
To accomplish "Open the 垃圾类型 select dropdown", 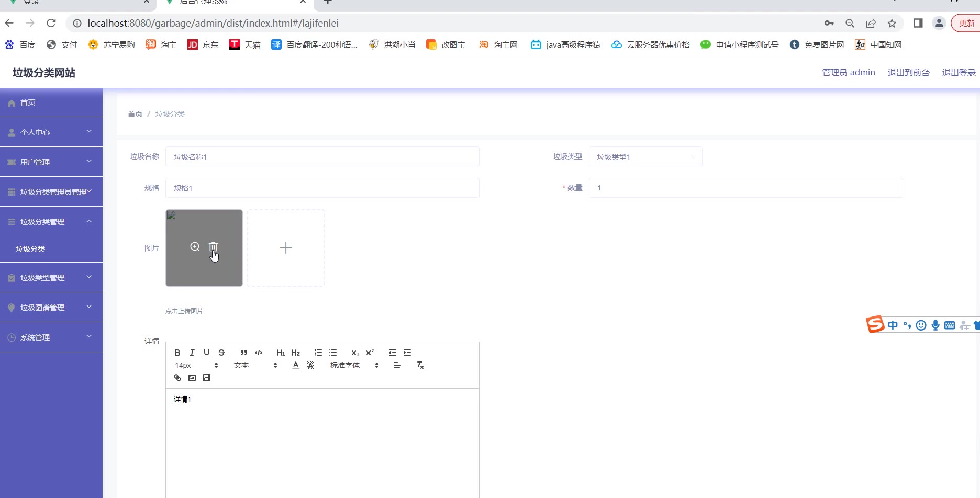I will [645, 157].
